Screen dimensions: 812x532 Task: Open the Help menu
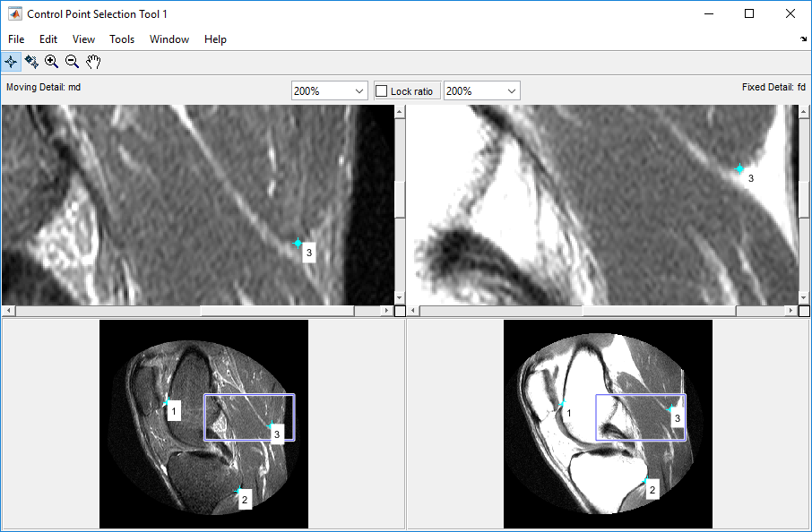pos(215,39)
